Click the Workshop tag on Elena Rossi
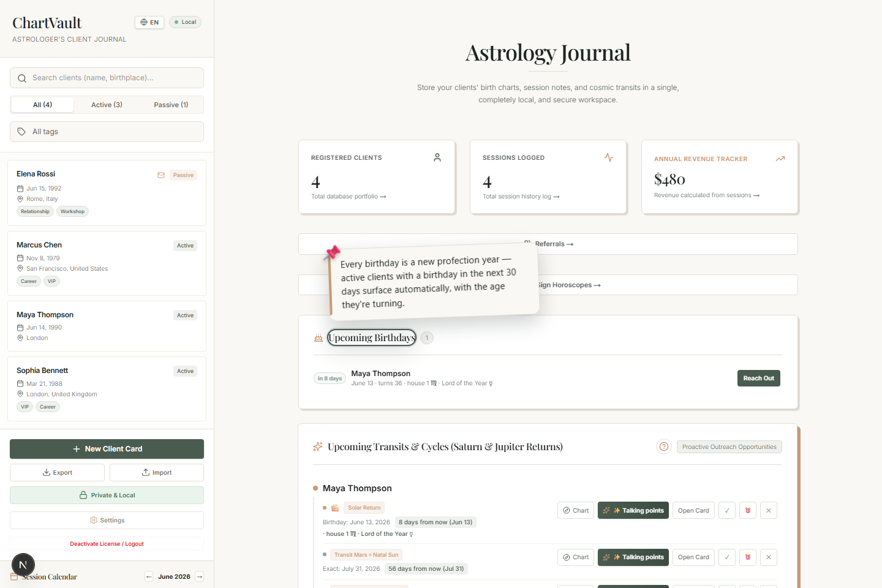 pyautogui.click(x=72, y=211)
